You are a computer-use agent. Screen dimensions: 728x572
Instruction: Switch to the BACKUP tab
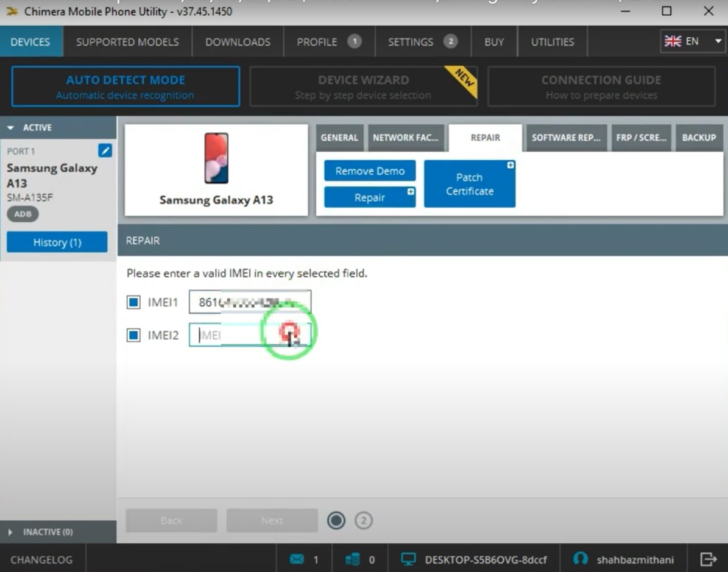[699, 138]
